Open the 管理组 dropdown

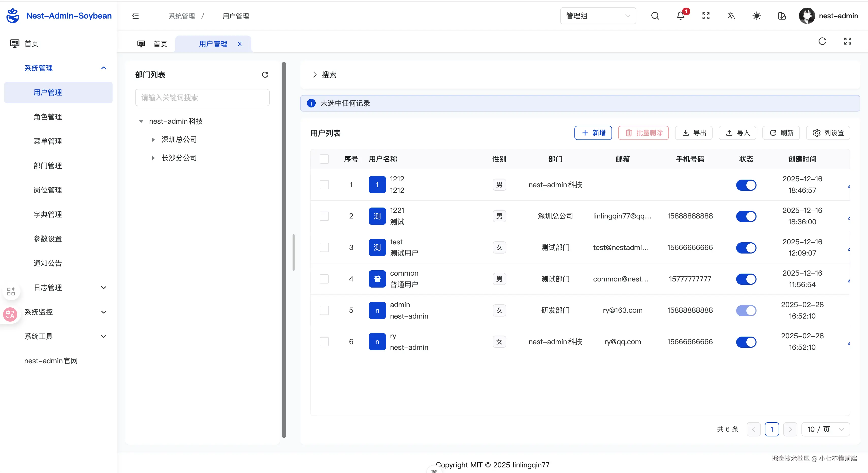point(598,16)
